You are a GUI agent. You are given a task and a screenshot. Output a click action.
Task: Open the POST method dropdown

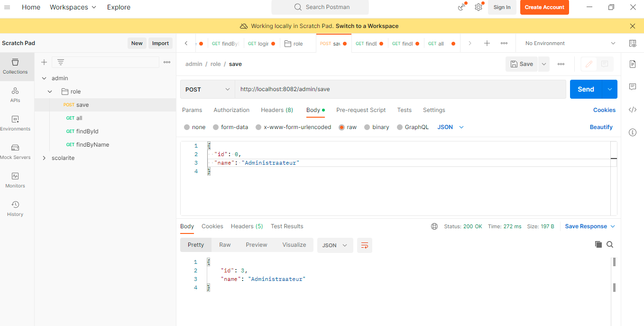[207, 89]
